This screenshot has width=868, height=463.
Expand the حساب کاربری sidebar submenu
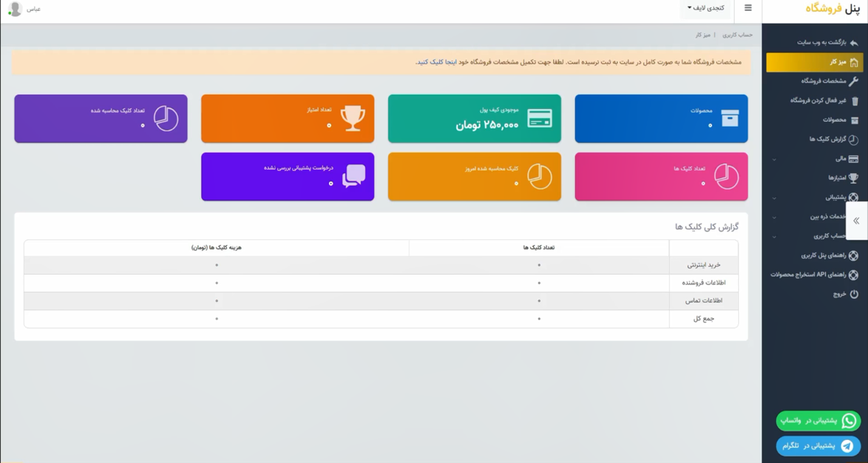[813, 236]
